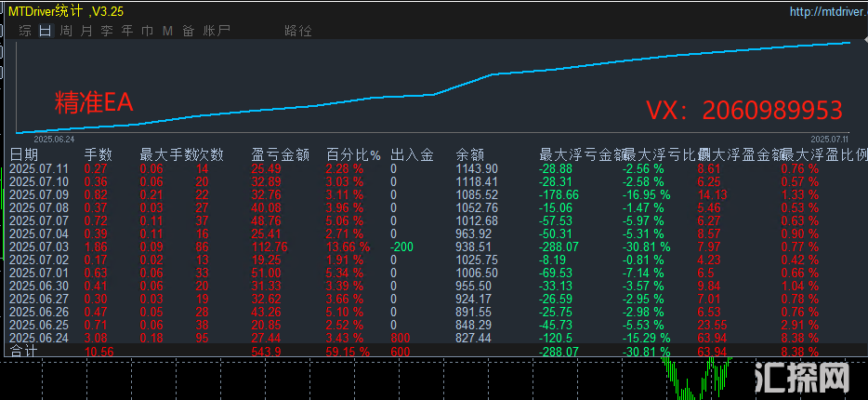This screenshot has height=400, width=868.
Task: Select the 日 daily statistics tab
Action: [x=46, y=31]
